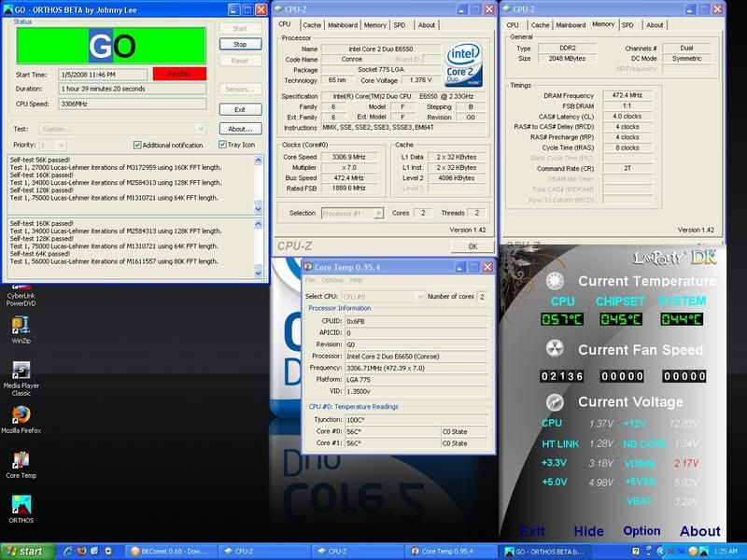
Task: Open the CyberLink PowerDVD desktop icon
Action: click(21, 295)
